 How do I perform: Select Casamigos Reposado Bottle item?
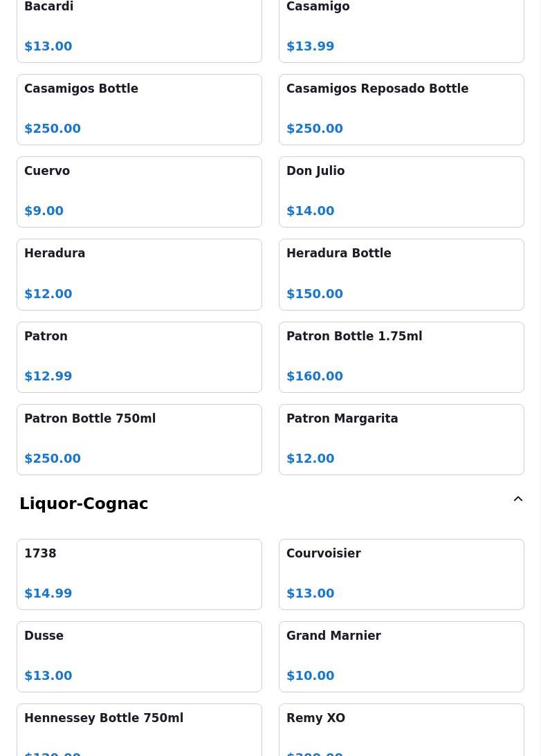tap(401, 109)
